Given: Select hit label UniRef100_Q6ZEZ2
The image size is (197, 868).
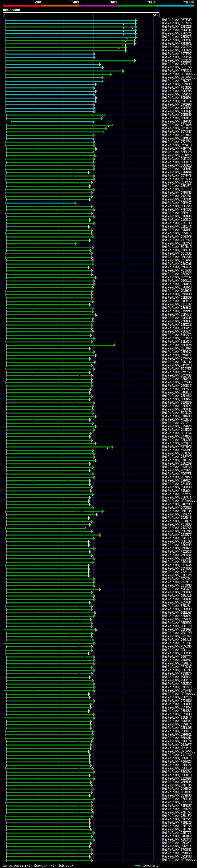Looking at the screenshot, I should click(x=177, y=61).
